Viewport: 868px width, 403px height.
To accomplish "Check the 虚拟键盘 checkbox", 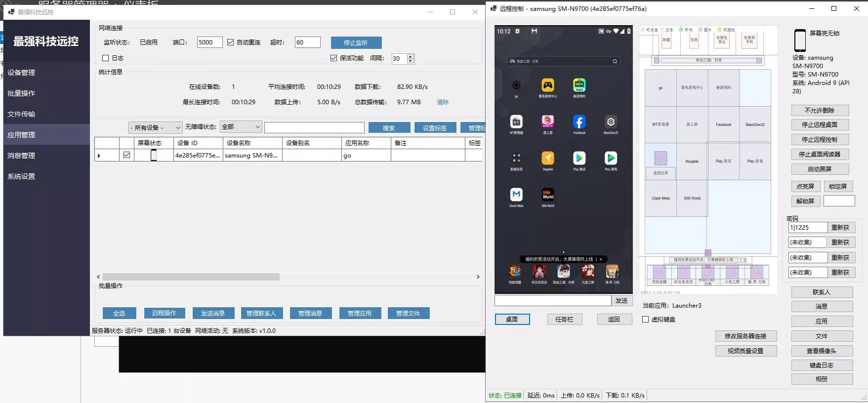I will tap(645, 320).
